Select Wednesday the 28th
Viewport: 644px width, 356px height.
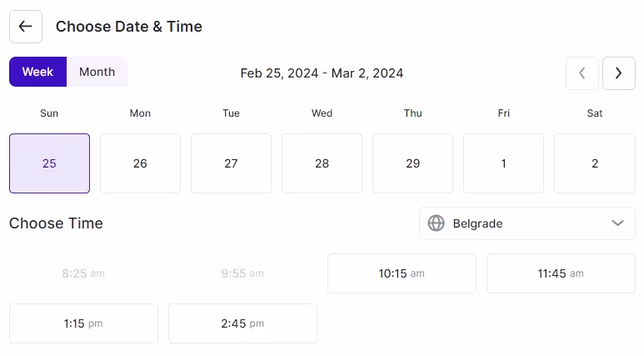point(322,163)
